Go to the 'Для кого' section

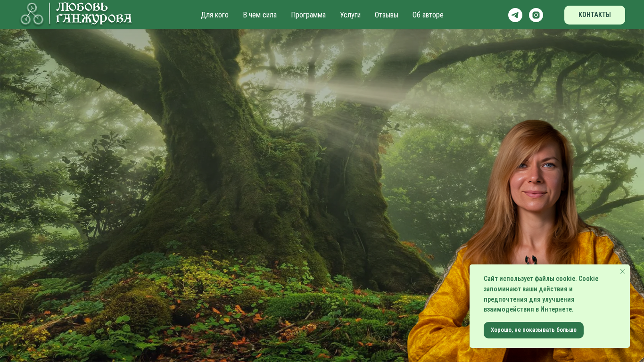click(215, 15)
